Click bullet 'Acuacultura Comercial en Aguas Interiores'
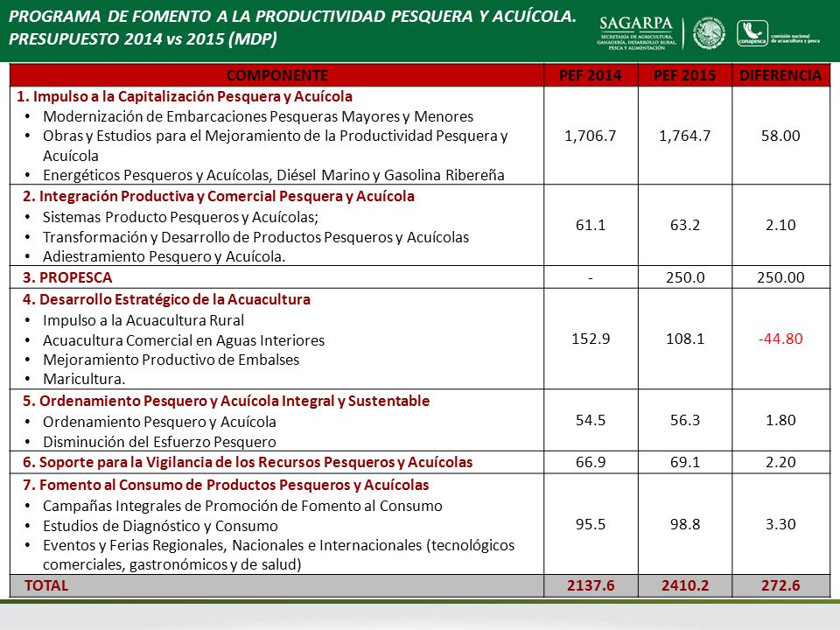840x630 pixels. [x=184, y=340]
